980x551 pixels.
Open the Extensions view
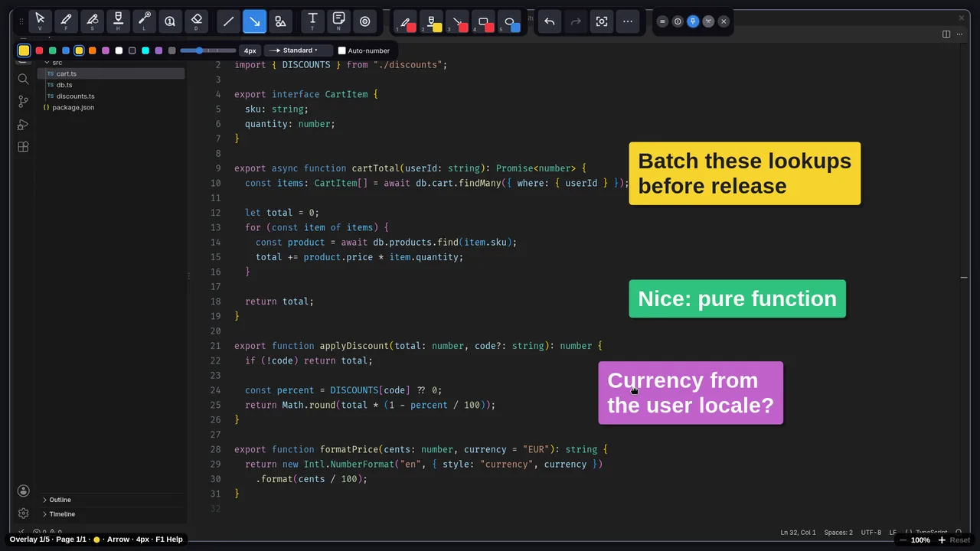point(23,147)
